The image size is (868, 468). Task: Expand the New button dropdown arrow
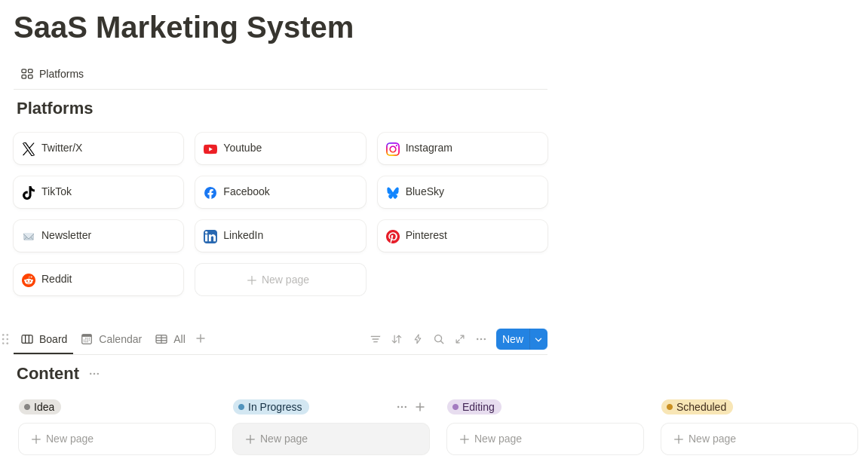tap(538, 339)
